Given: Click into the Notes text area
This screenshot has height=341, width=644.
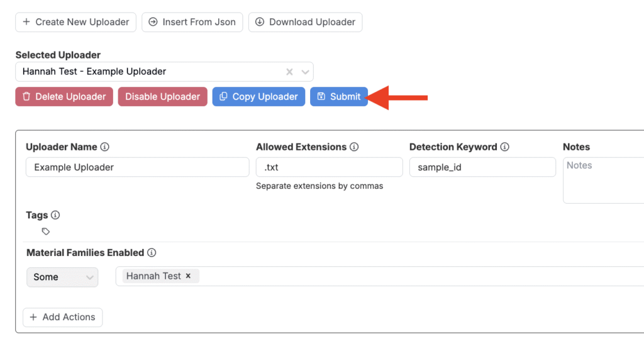Looking at the screenshot, I should click(602, 180).
